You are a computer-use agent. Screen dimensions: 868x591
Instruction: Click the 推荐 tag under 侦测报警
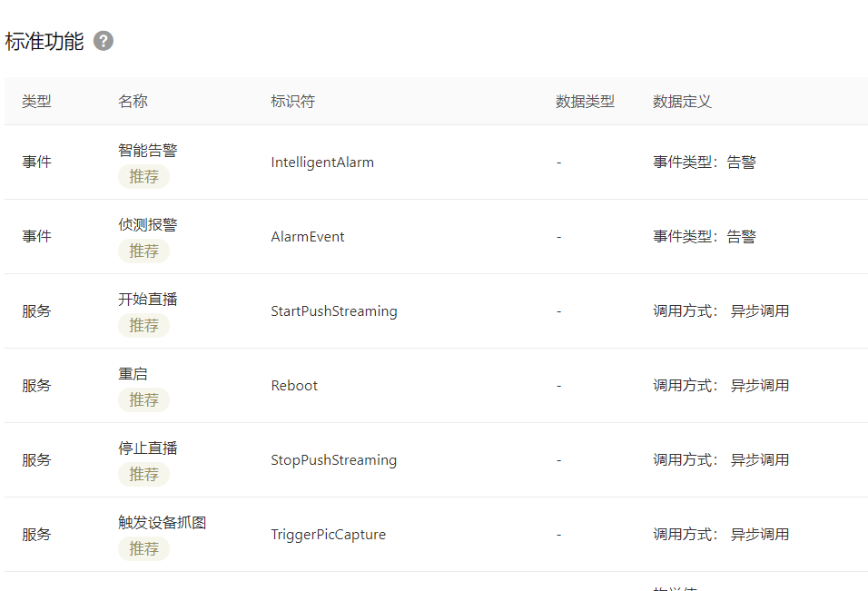(x=144, y=251)
